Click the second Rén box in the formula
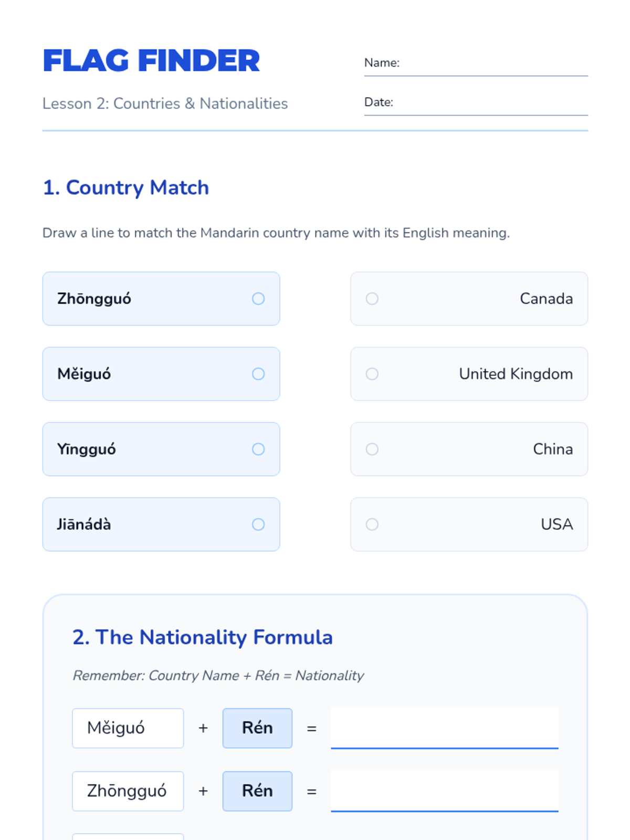The height and width of the screenshot is (840, 630). [257, 791]
